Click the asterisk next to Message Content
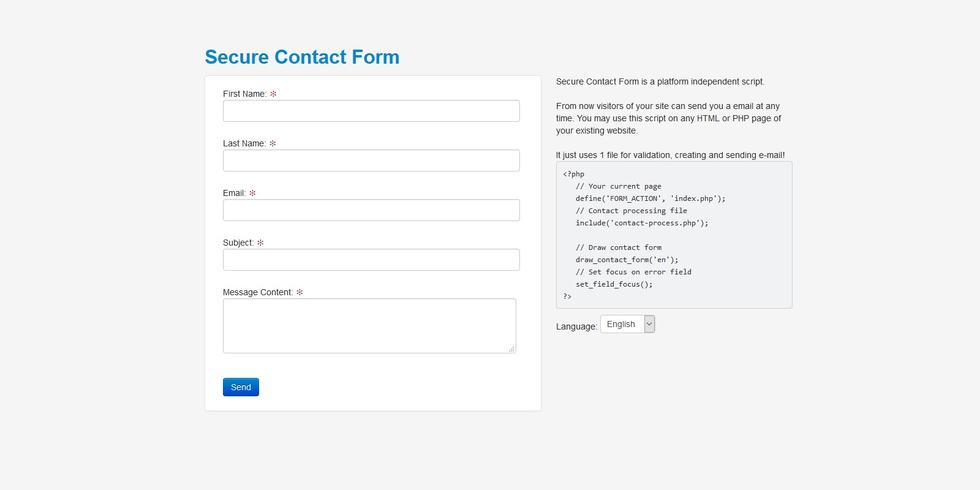The image size is (980, 490). [300, 292]
